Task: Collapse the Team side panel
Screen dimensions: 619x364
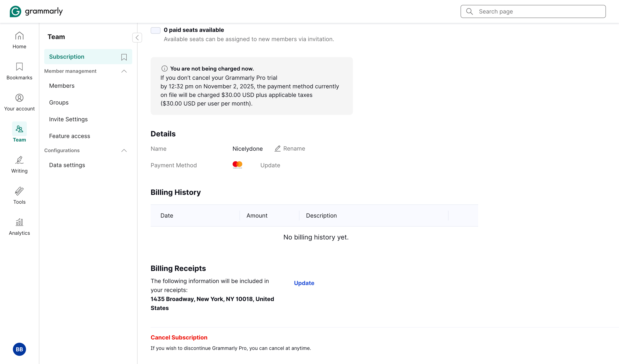Action: [x=137, y=38]
